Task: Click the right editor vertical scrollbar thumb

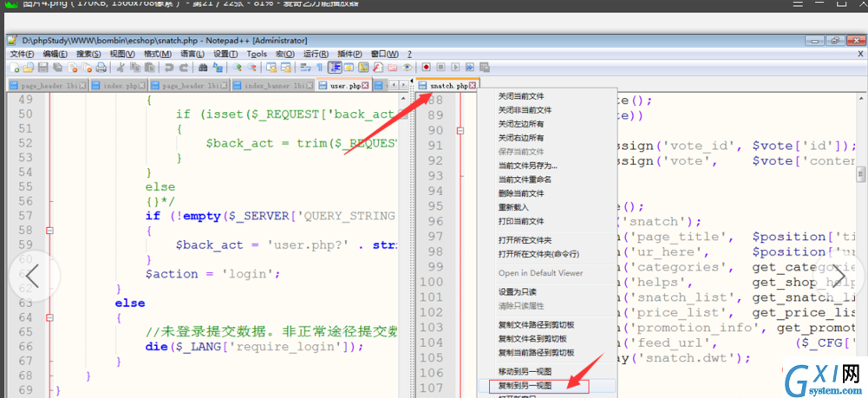Action: coord(861,174)
